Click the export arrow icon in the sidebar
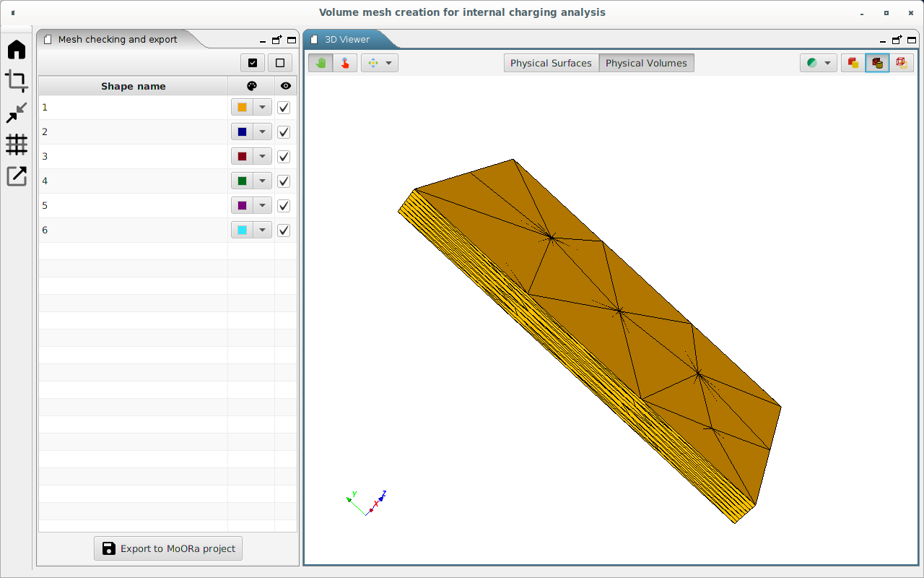This screenshot has height=578, width=924. (x=17, y=176)
